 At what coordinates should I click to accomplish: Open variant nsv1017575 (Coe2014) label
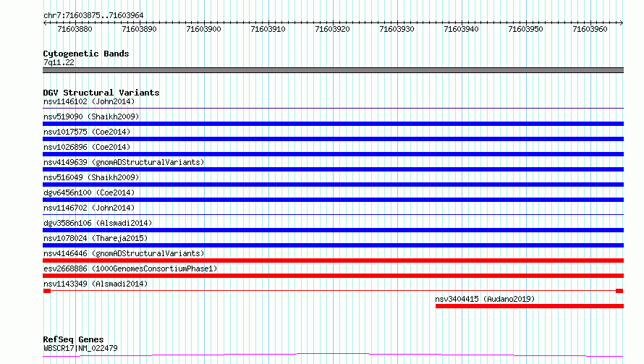87,132
